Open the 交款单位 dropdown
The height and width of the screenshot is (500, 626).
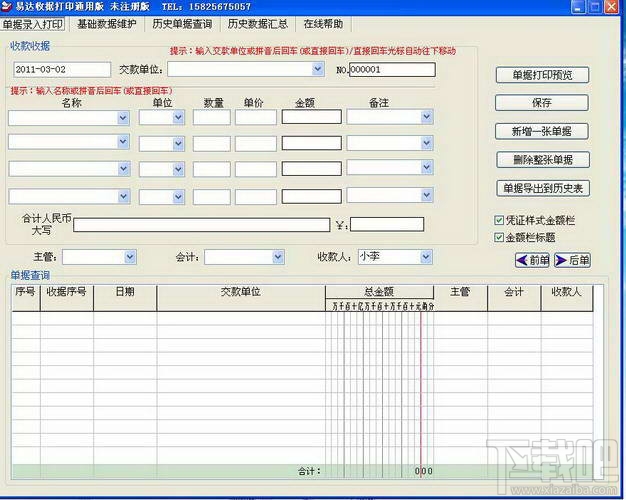(x=318, y=69)
